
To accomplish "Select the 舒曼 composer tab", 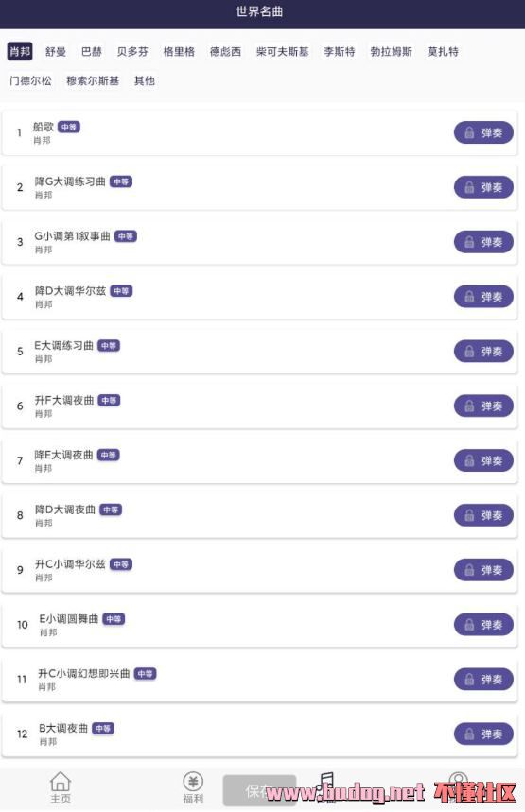I will coord(56,51).
